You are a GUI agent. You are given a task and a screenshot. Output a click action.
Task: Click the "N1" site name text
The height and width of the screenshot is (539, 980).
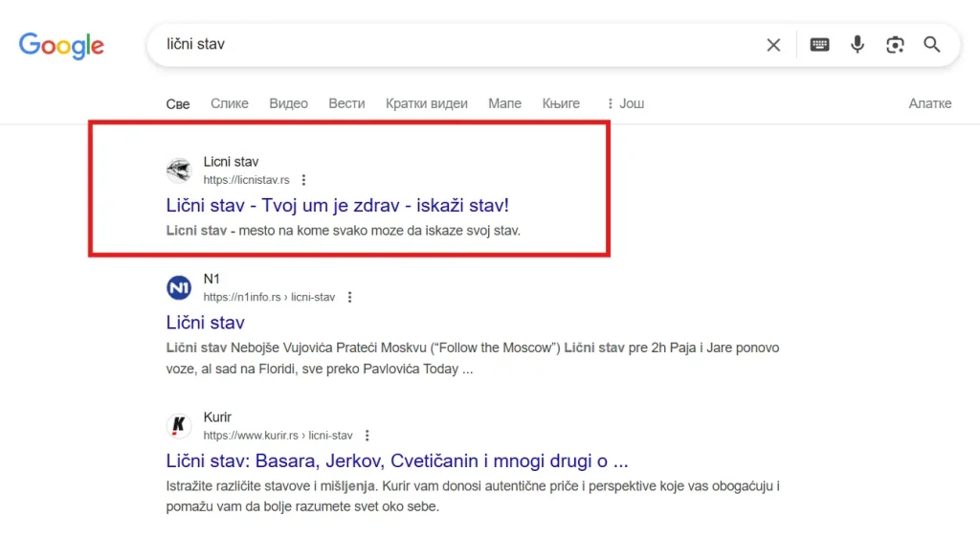point(212,279)
